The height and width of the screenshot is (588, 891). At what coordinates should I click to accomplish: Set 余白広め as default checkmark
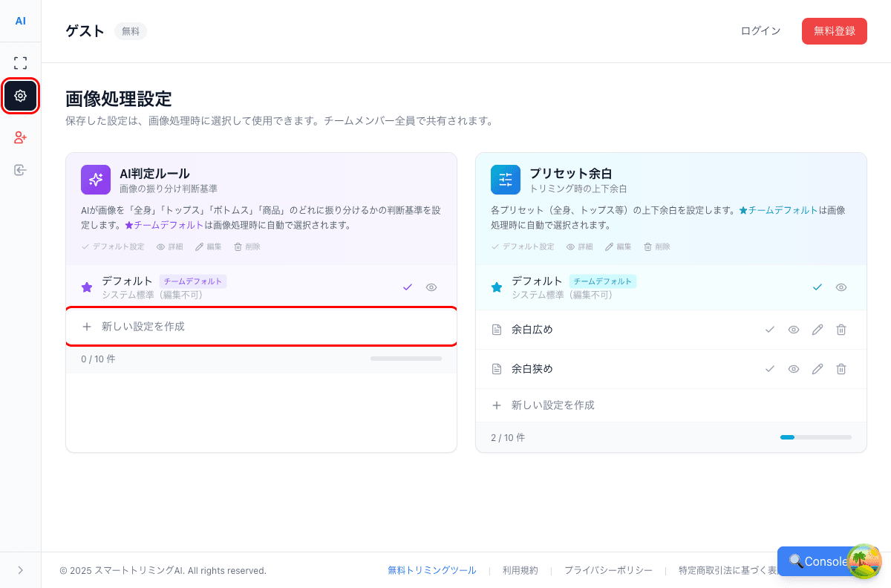point(770,330)
